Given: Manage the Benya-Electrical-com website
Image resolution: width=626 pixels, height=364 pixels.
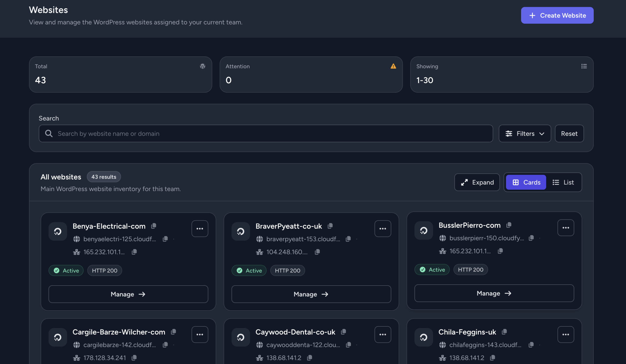Looking at the screenshot, I should [x=128, y=294].
